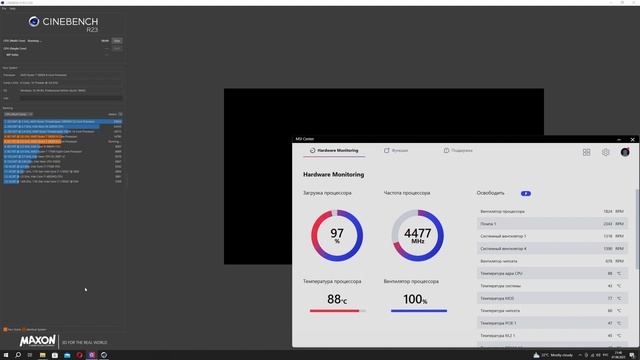Click the MSI Center vertical scrollbar

tap(637, 229)
